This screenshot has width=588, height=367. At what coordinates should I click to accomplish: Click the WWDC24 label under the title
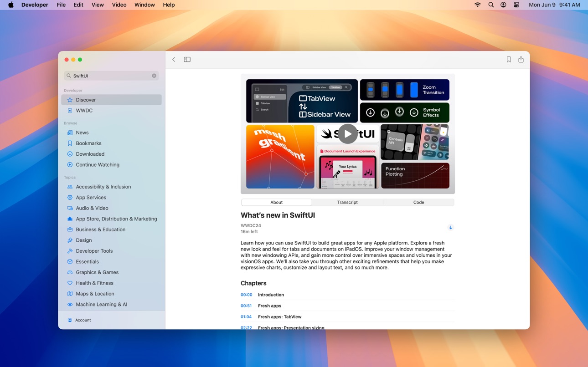pyautogui.click(x=251, y=225)
